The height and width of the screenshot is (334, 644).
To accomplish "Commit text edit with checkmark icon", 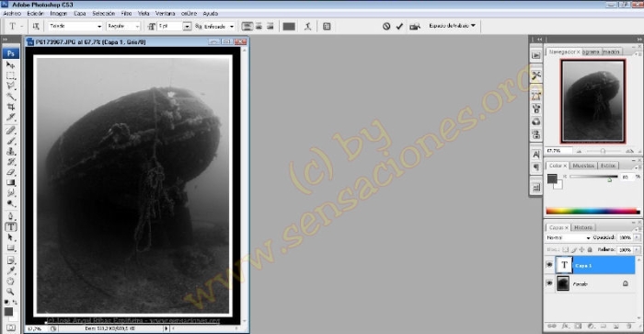I will pyautogui.click(x=399, y=27).
